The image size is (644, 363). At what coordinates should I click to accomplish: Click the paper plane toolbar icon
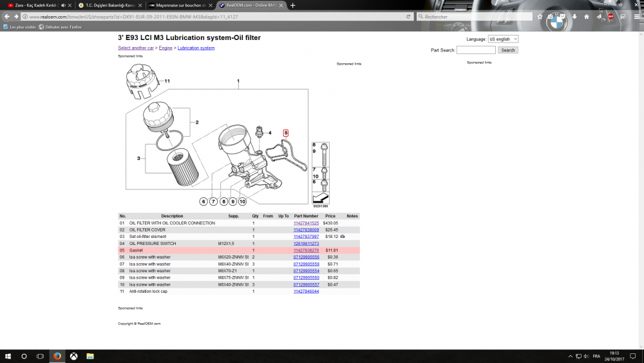coord(599,17)
